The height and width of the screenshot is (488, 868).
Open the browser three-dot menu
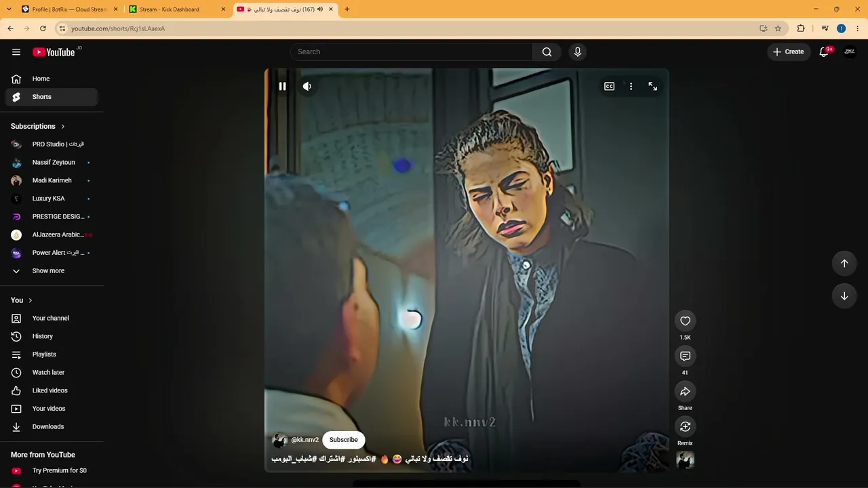858,28
